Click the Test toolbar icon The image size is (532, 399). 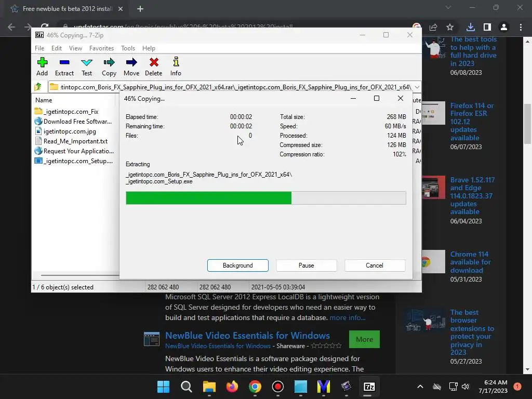(87, 66)
